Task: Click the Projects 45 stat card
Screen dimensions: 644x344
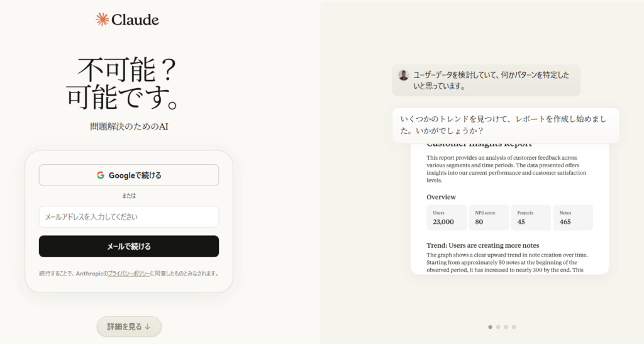Action: tap(531, 218)
